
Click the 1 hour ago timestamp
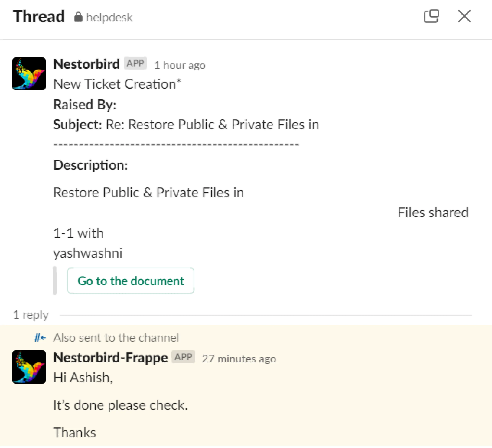(x=180, y=65)
